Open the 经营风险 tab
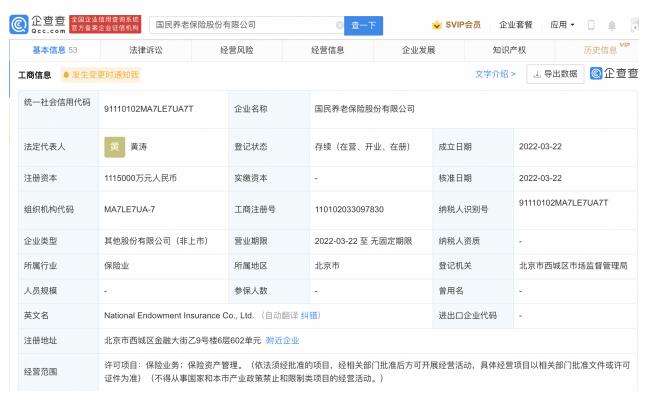650x403 pixels. point(238,49)
